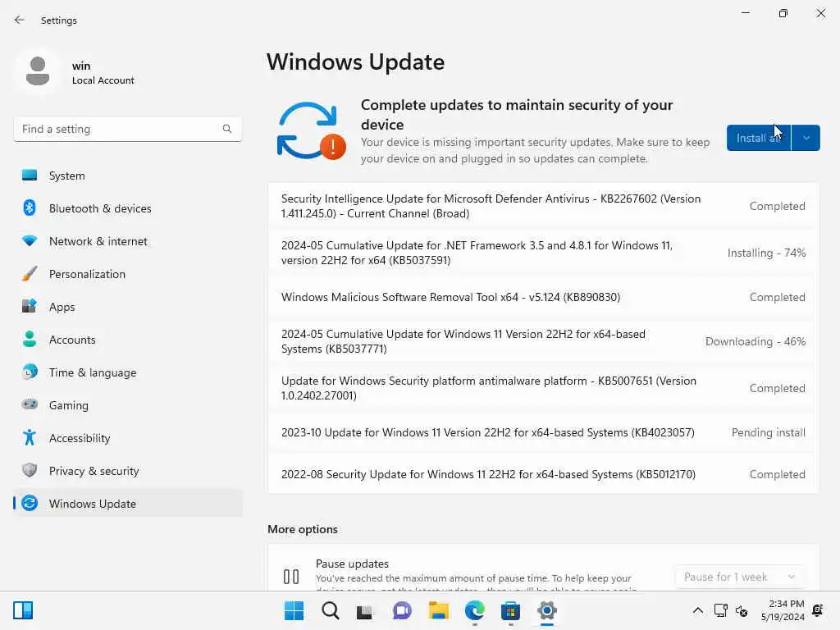Image resolution: width=840 pixels, height=630 pixels.
Task: Open the Apps settings category
Action: [x=127, y=307]
